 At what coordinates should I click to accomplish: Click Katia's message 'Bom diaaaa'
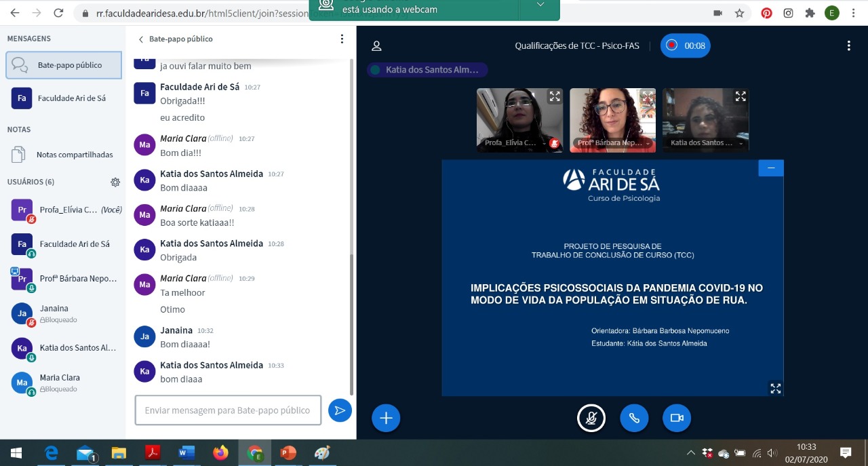click(184, 188)
